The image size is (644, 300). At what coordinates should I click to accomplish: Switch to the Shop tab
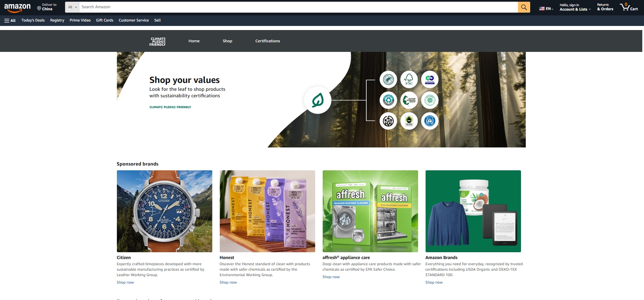click(227, 41)
